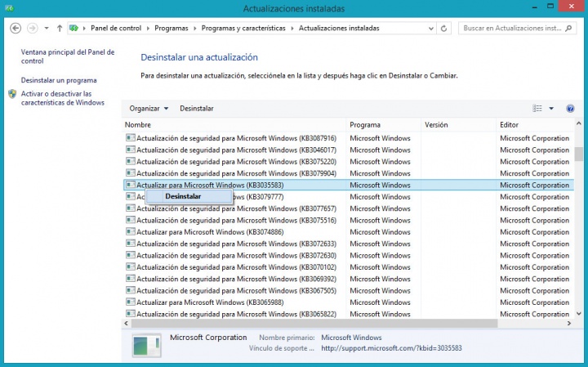Go back with the back arrow button
The width and height of the screenshot is (588, 367).
[x=16, y=28]
